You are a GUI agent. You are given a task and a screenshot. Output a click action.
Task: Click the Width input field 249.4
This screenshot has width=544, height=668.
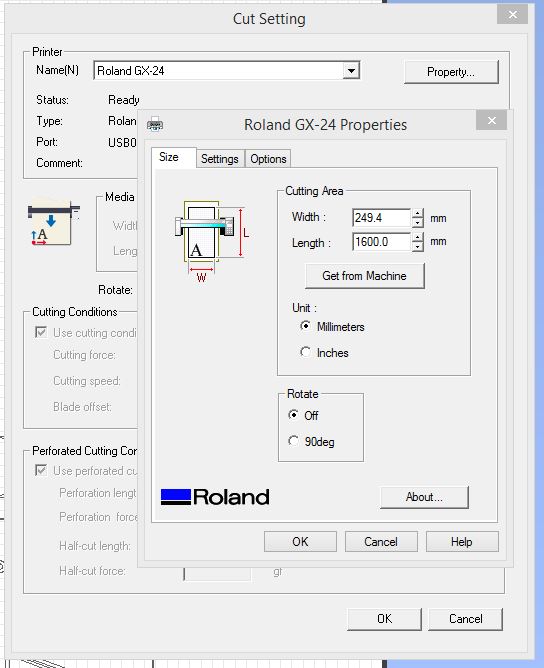(381, 218)
